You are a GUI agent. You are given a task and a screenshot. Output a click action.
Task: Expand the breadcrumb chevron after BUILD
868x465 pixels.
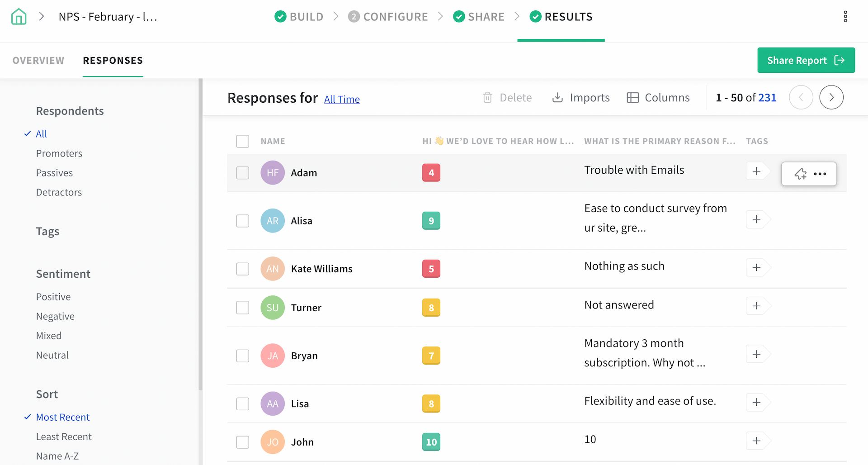coord(336,16)
